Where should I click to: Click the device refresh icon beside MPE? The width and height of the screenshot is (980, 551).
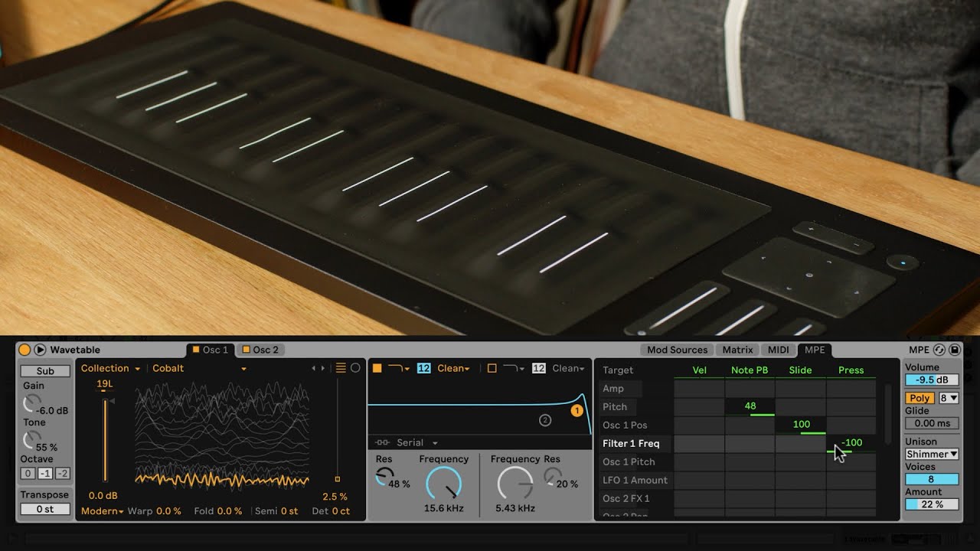939,350
